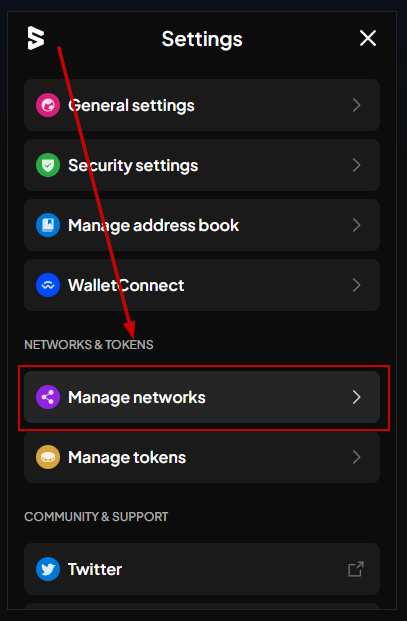Open the WalletConnect text label

click(126, 285)
